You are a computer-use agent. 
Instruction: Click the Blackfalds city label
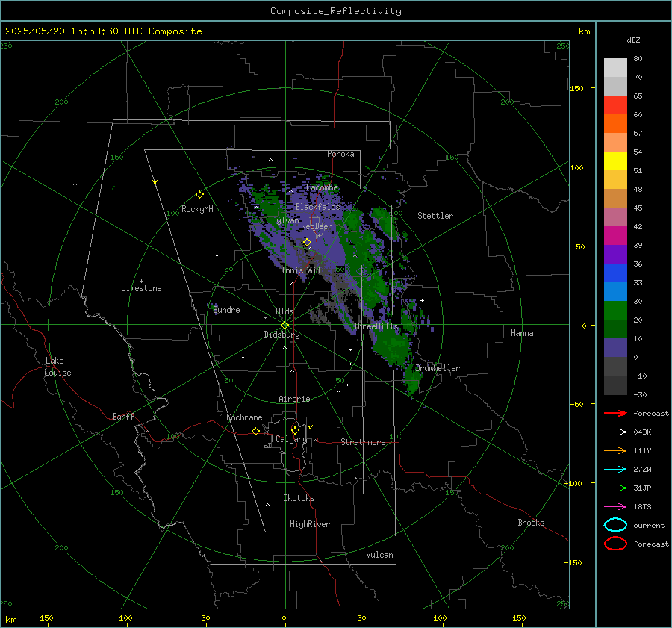pos(317,207)
